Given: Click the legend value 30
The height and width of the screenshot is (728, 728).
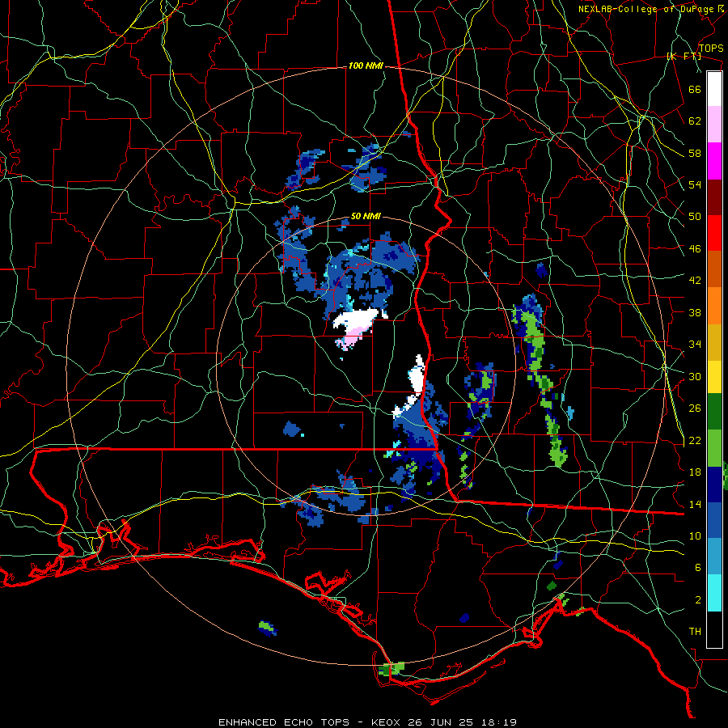Looking at the screenshot, I should click(695, 376).
